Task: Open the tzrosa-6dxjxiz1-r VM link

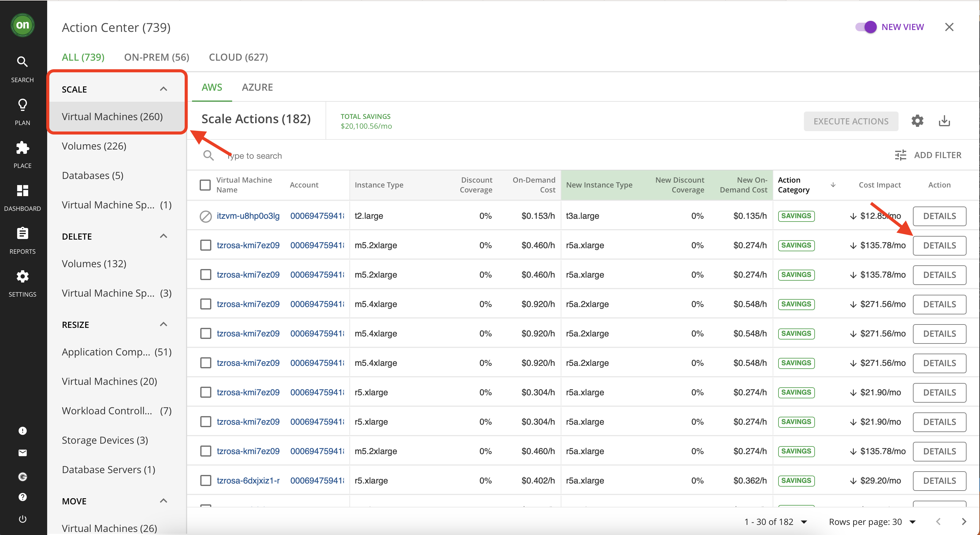Action: click(248, 480)
